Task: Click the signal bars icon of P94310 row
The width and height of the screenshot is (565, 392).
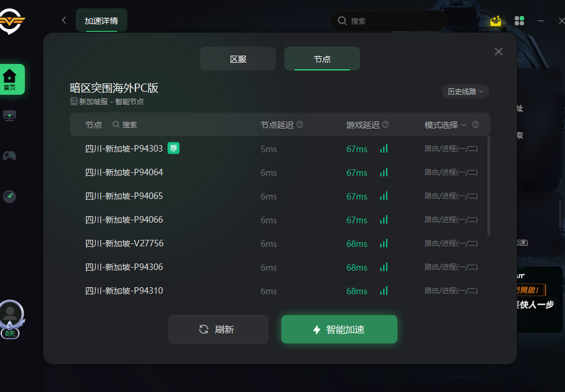Action: click(384, 291)
